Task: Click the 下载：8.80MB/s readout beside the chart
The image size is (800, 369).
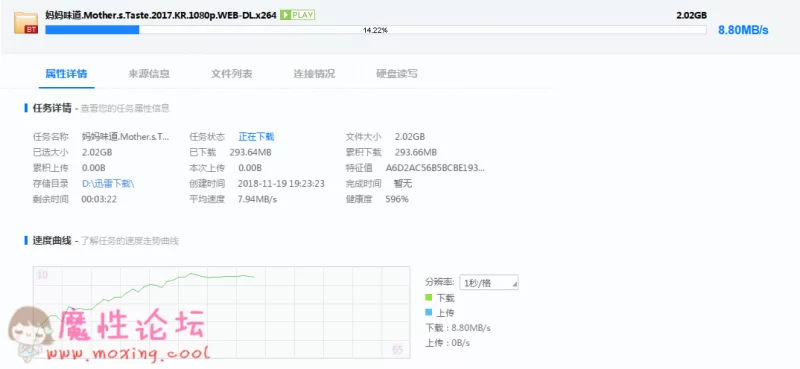Action: tap(458, 328)
